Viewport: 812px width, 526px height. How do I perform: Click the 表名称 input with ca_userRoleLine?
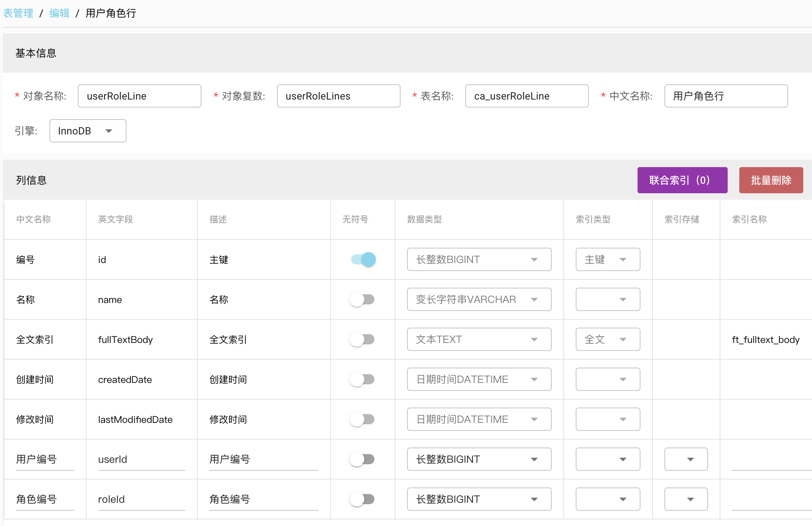[x=526, y=96]
